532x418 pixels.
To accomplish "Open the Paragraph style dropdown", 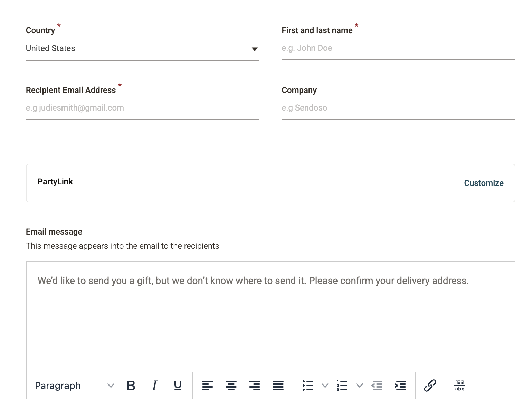I will pos(75,386).
